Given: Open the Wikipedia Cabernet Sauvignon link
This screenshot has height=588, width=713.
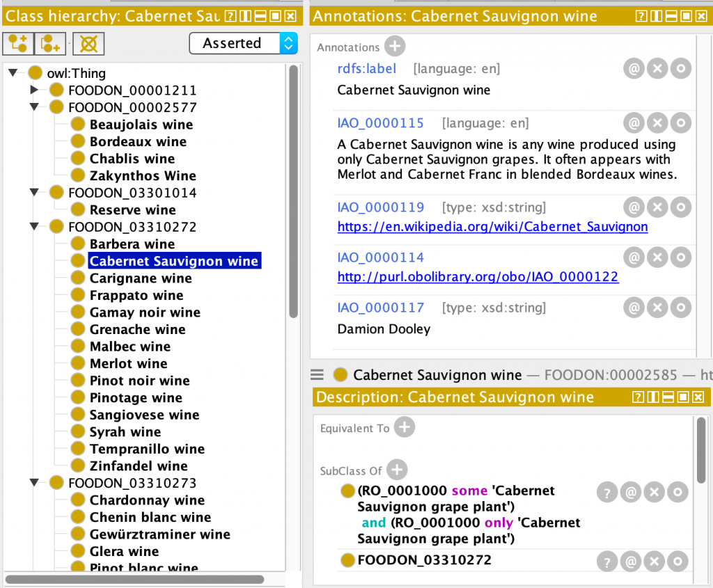Looking at the screenshot, I should coord(492,226).
